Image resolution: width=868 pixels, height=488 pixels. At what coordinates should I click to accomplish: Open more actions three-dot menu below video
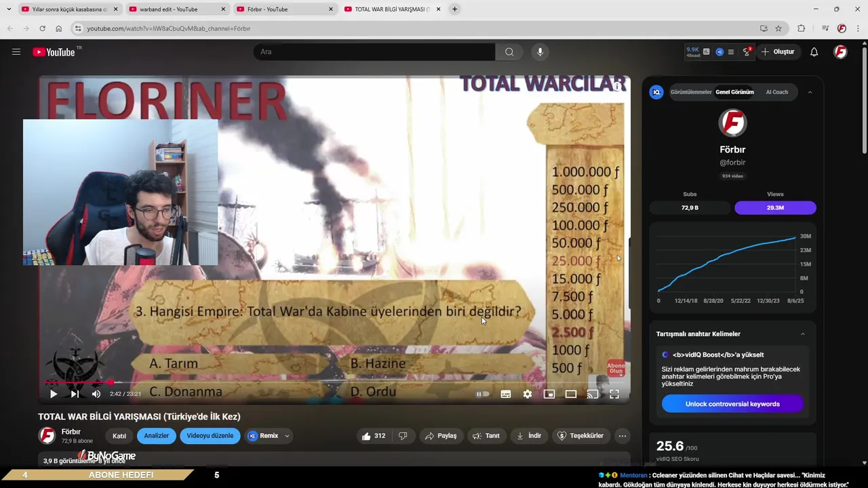(623, 436)
